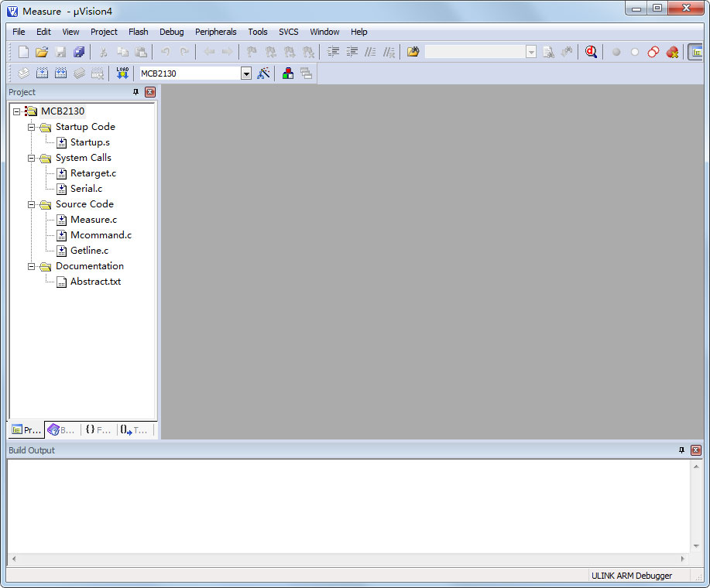This screenshot has width=710, height=588.
Task: Click the Find text input field
Action: (475, 52)
